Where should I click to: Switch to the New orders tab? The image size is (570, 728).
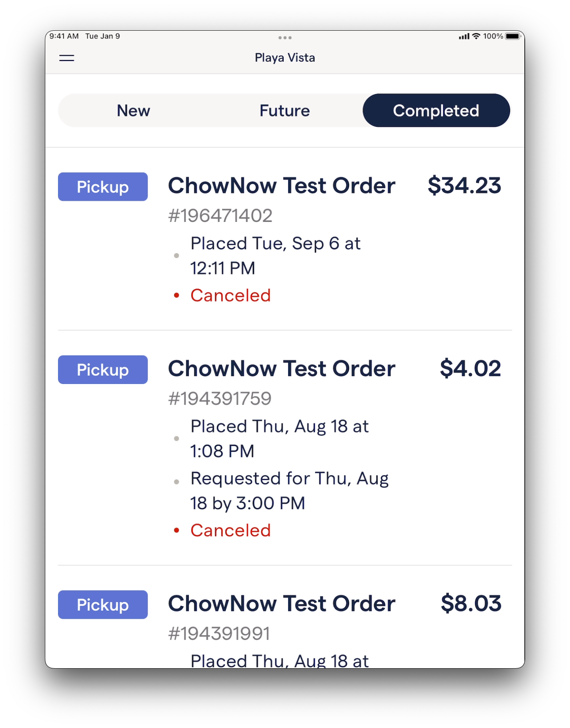133,111
